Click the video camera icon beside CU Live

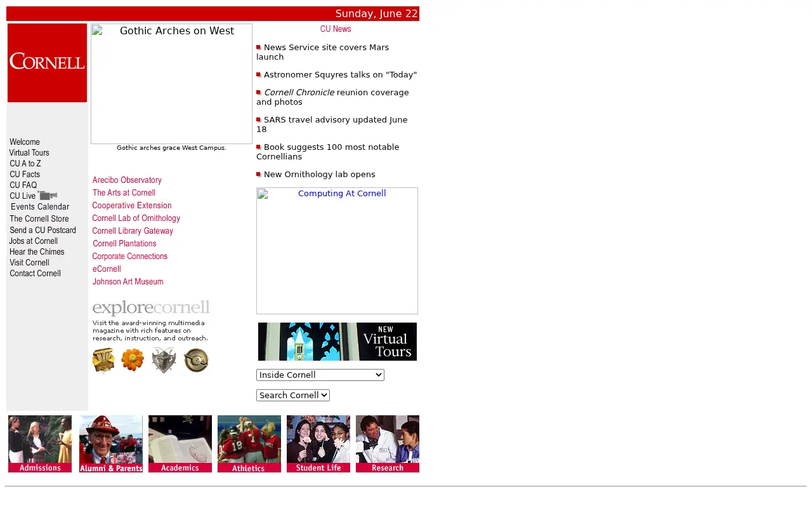pos(48,196)
